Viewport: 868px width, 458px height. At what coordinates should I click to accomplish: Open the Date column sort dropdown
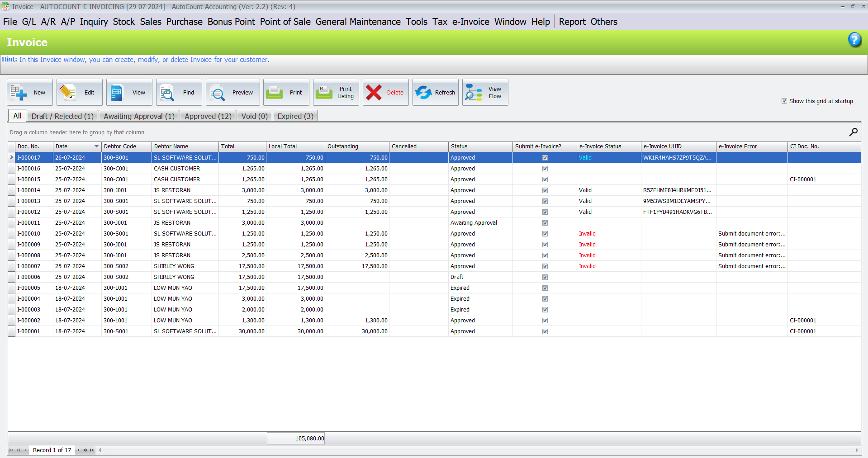(95, 146)
